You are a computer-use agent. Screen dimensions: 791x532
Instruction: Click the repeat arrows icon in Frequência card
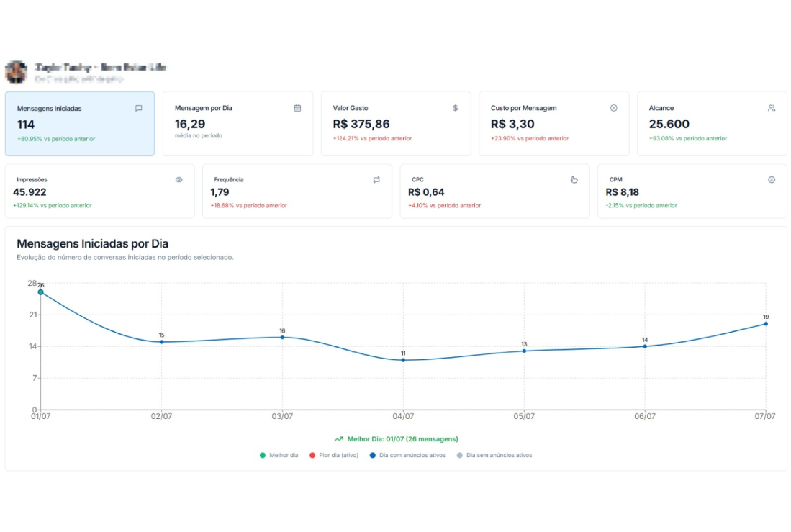click(x=376, y=180)
